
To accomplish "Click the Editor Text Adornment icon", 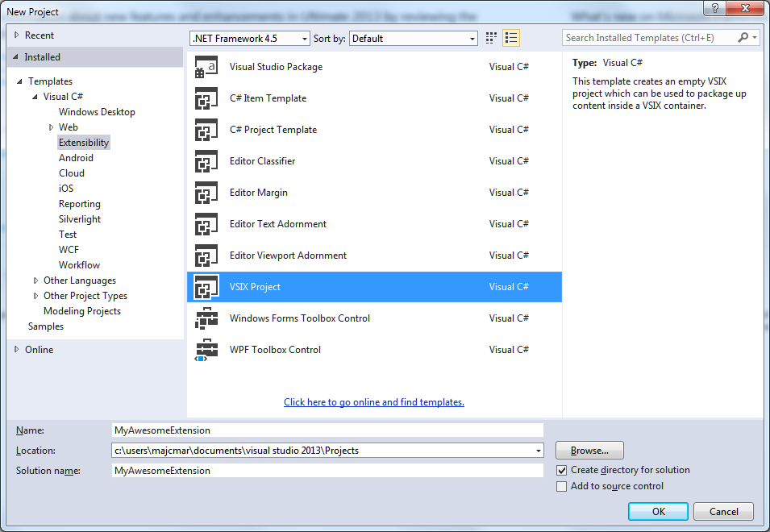I will (206, 224).
